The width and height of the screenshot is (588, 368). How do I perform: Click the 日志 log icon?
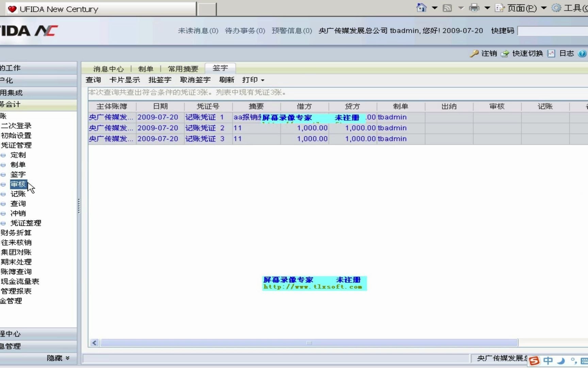(x=551, y=53)
